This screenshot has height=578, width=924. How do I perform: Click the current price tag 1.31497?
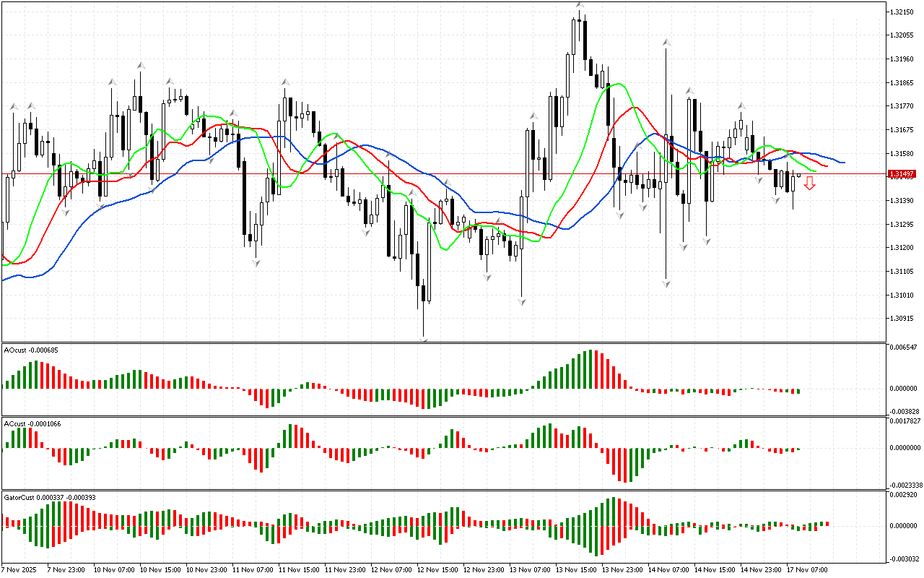[x=903, y=174]
